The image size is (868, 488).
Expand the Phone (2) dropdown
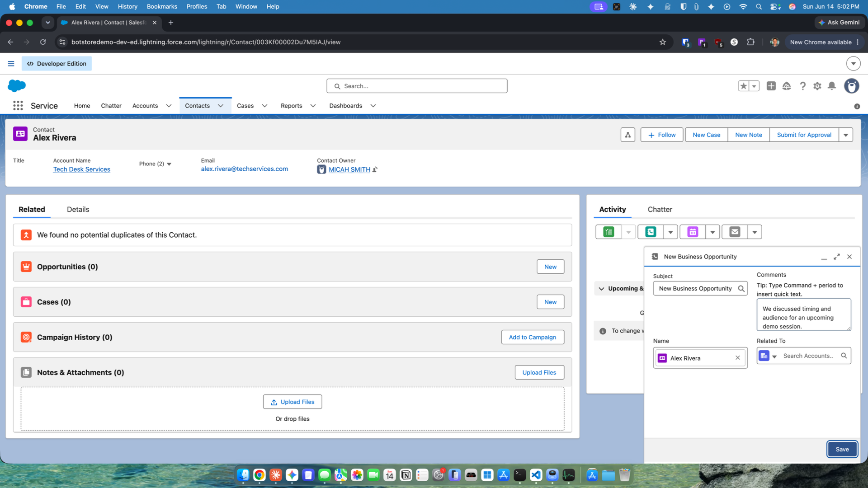169,164
